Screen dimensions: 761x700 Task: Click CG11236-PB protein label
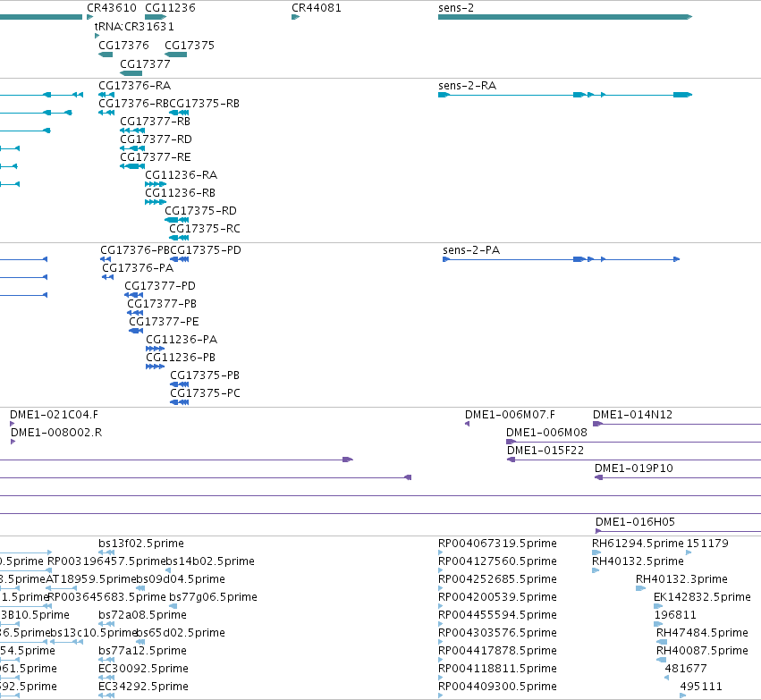point(181,358)
